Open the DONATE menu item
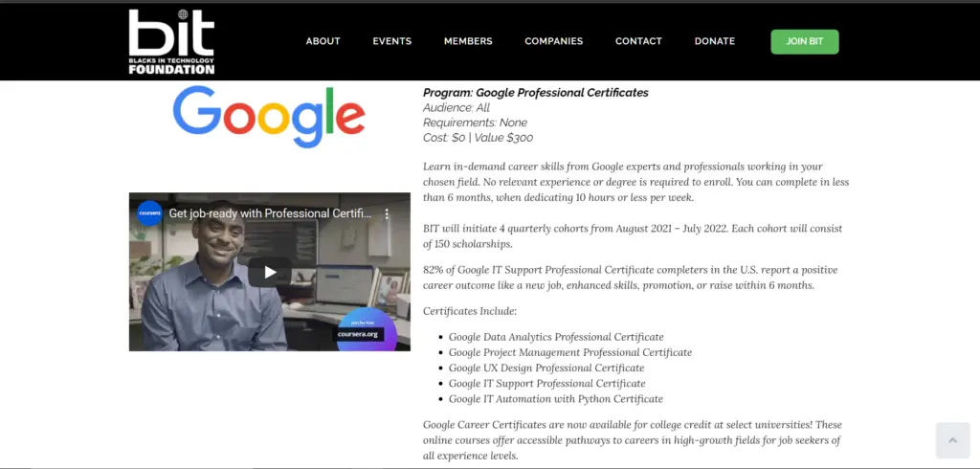 [715, 41]
